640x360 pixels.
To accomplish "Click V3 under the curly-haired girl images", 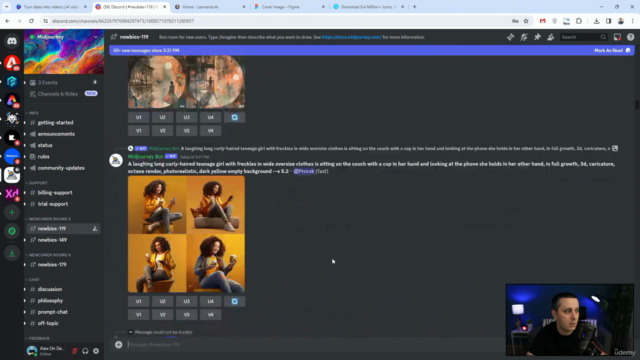I will point(187,315).
